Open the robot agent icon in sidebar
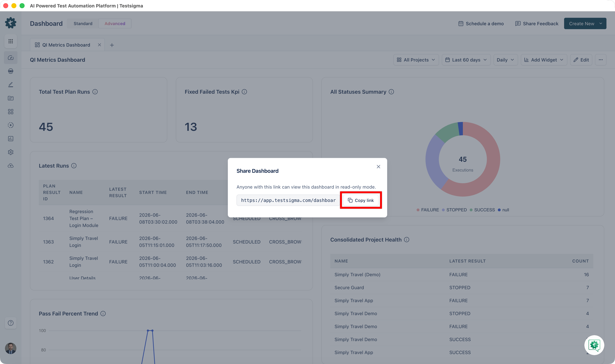615x364 pixels. (10, 71)
